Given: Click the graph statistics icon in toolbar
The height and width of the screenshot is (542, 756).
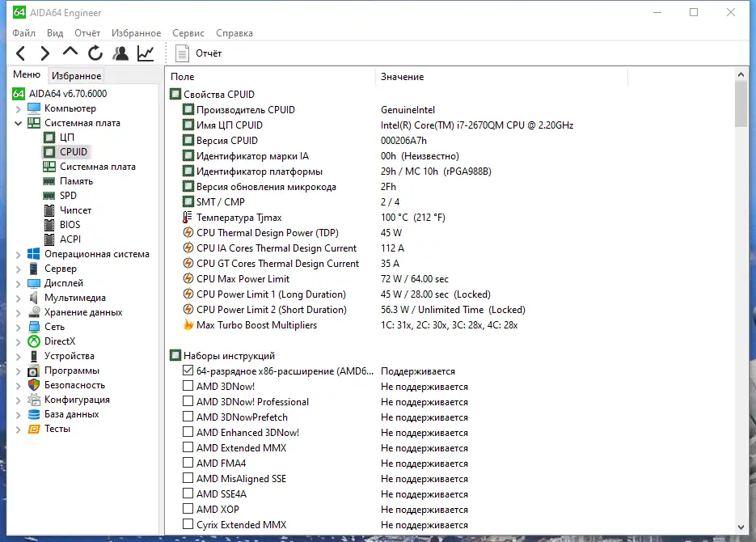Looking at the screenshot, I should (x=146, y=53).
